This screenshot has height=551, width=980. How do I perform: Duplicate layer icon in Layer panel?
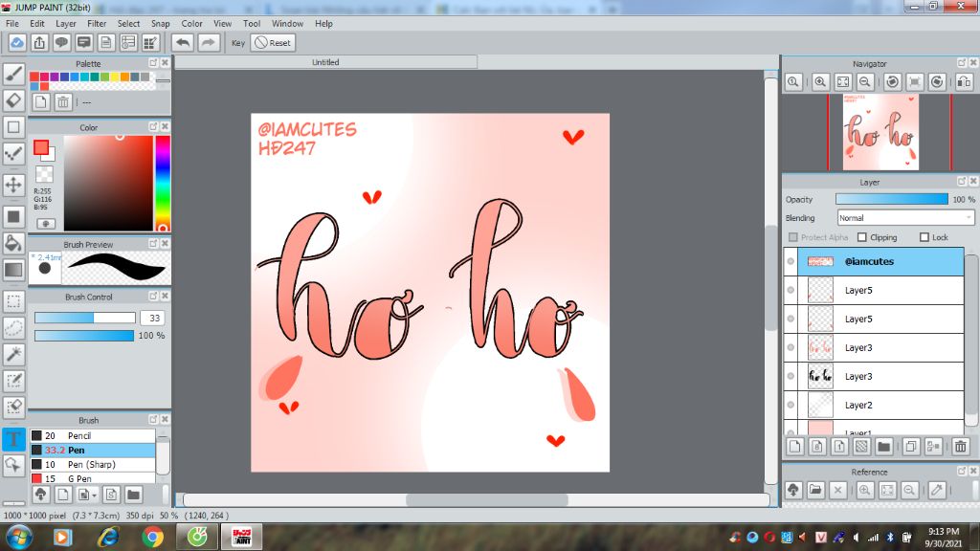point(911,447)
